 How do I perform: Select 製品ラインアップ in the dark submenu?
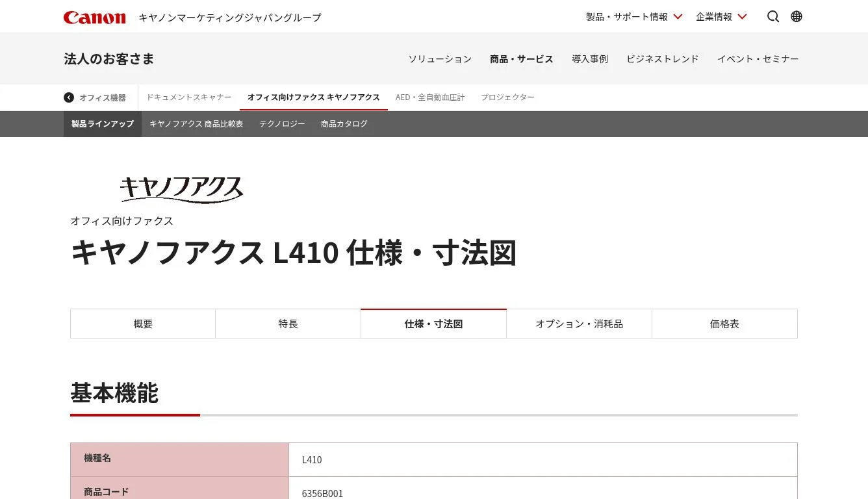click(x=103, y=124)
